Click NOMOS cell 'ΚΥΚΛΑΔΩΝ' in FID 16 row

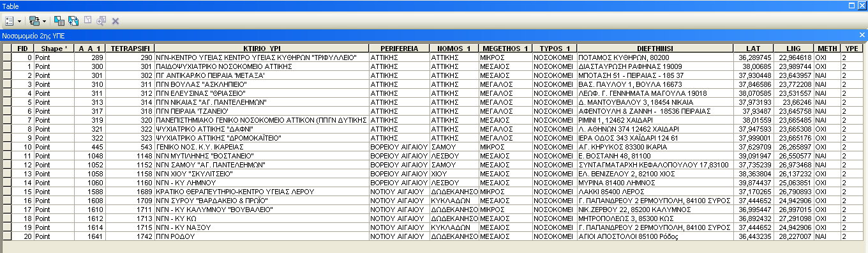pyautogui.click(x=453, y=201)
